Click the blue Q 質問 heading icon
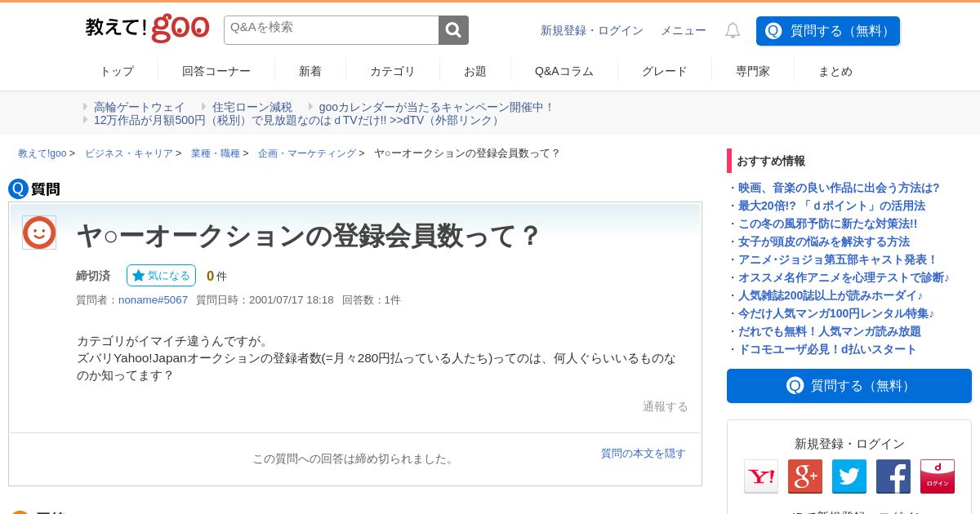Viewport: 980px width, 514px height. pos(18,188)
